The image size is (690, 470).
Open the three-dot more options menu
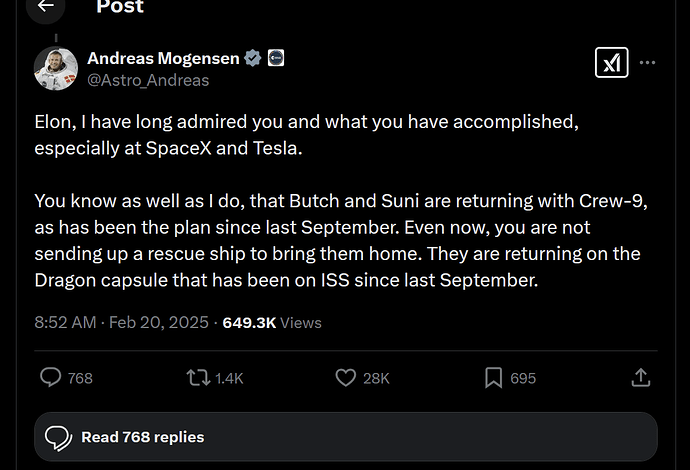pos(647,62)
